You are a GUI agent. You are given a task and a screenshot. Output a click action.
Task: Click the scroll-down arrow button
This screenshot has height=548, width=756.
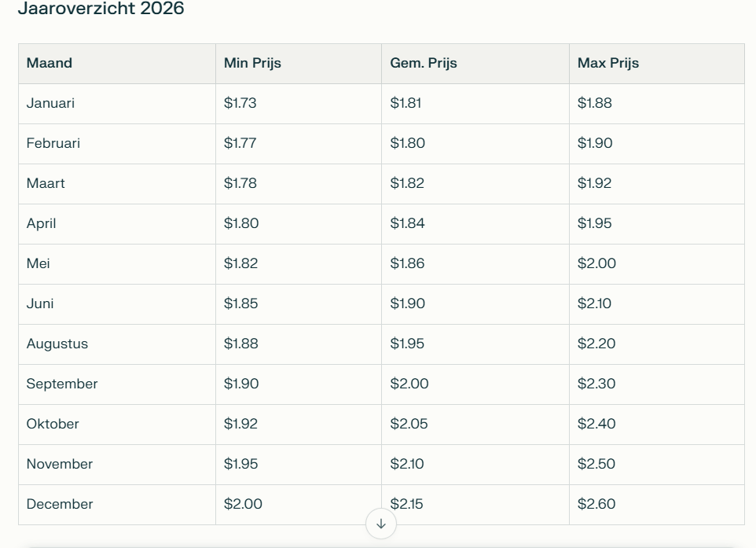pos(381,524)
